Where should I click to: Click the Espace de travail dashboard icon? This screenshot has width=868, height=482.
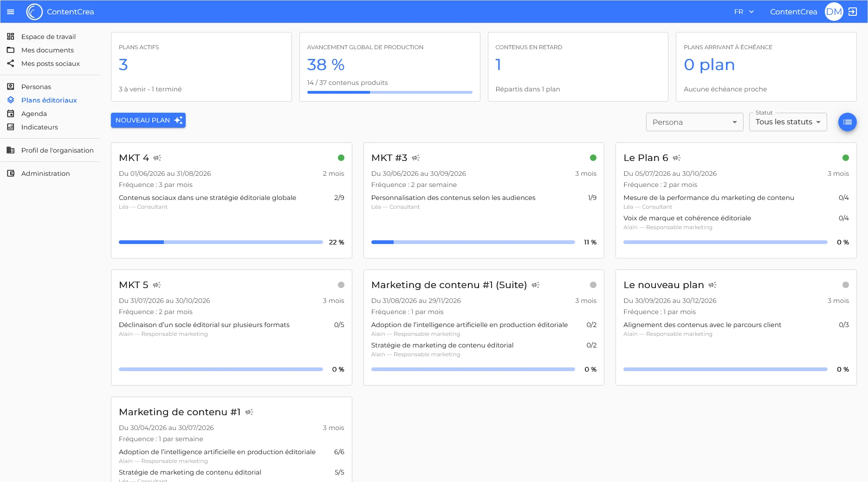(x=11, y=36)
